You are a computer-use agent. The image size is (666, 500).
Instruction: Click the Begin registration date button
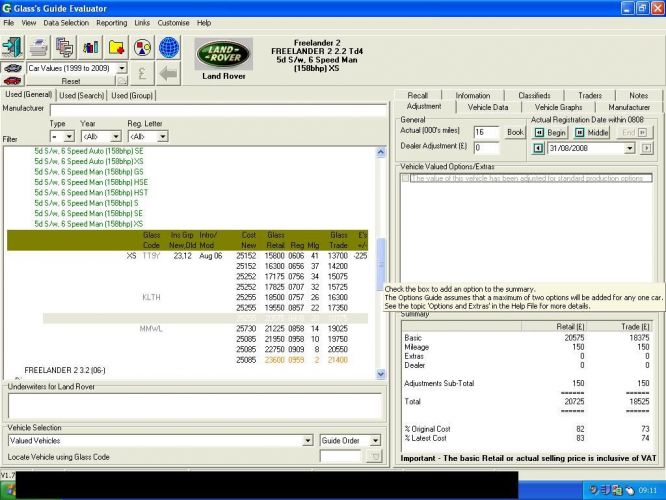(550, 133)
